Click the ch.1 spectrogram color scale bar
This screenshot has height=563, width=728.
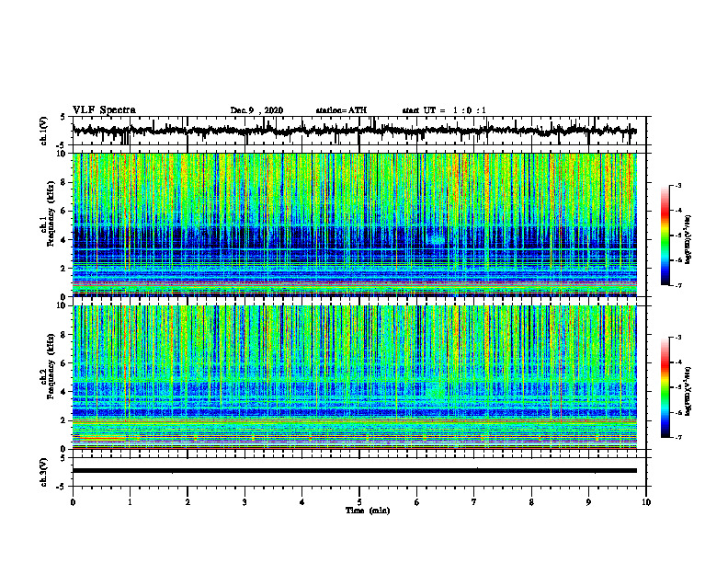click(665, 236)
